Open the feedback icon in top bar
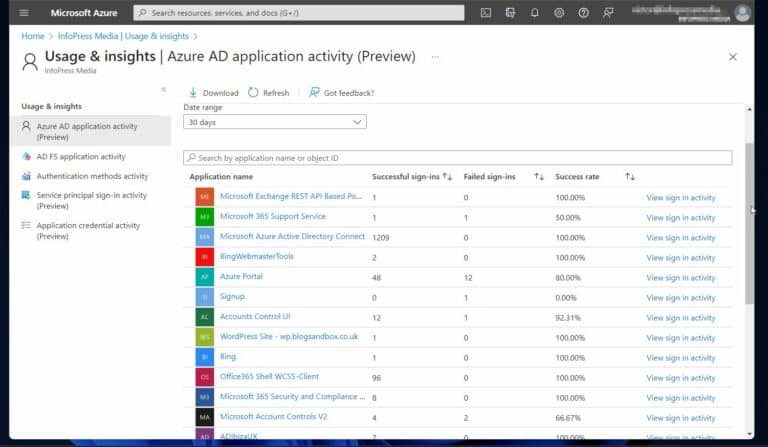The width and height of the screenshot is (768, 447). [x=608, y=13]
